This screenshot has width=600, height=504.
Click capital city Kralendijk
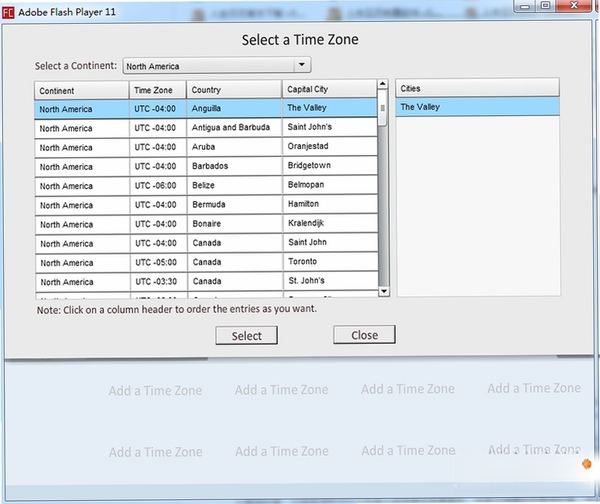click(331, 223)
